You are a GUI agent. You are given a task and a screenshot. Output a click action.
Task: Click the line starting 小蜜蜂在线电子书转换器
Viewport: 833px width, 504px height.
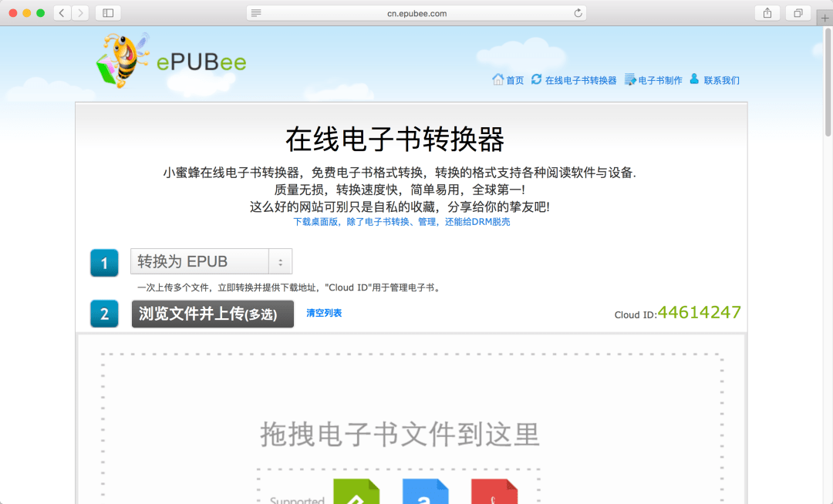point(400,173)
